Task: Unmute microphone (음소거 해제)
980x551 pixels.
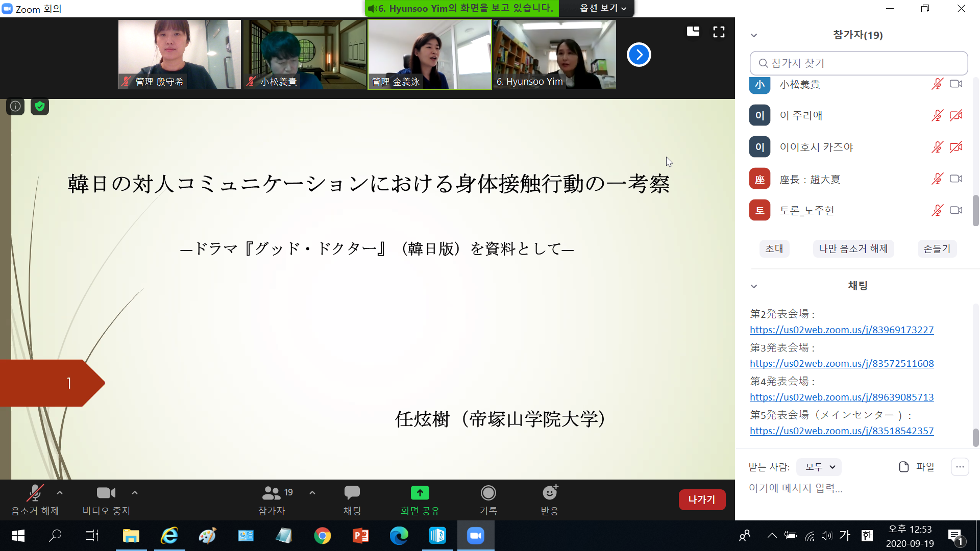Action: pyautogui.click(x=35, y=493)
